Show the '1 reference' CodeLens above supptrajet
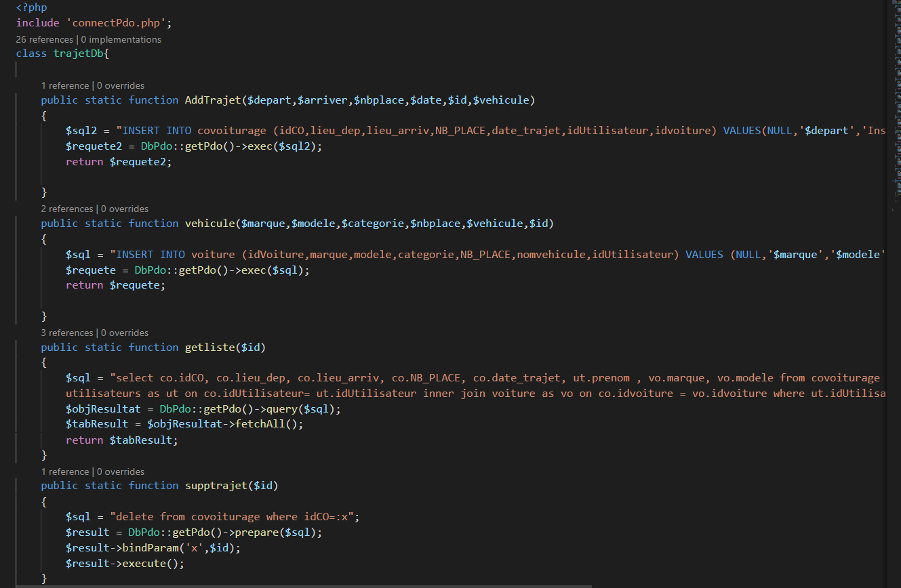901x588 pixels. (65, 471)
